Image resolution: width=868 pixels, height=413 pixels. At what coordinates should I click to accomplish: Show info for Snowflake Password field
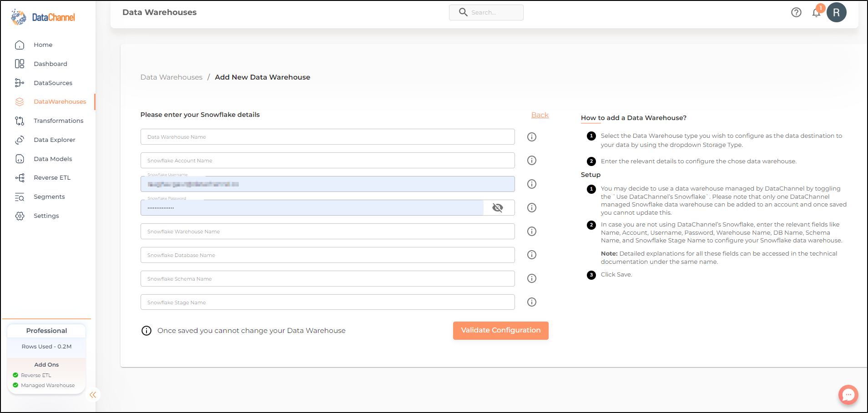[532, 208]
